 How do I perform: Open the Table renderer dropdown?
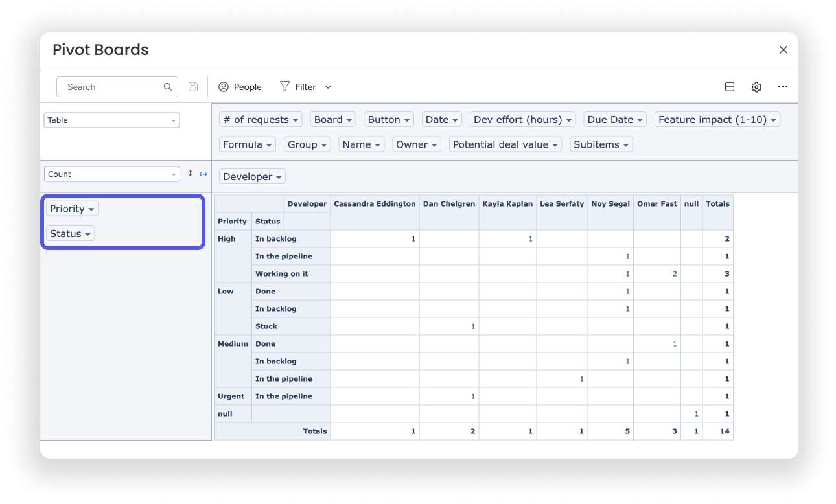[x=111, y=120]
